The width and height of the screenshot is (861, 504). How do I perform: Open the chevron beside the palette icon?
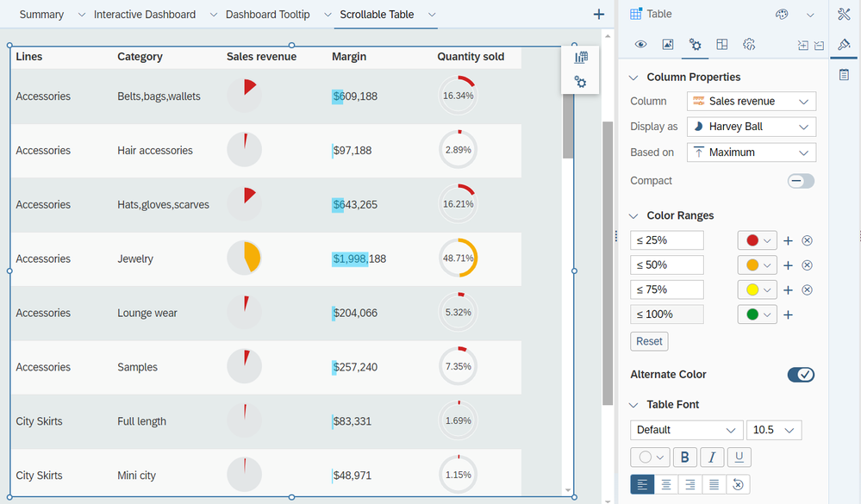810,15
